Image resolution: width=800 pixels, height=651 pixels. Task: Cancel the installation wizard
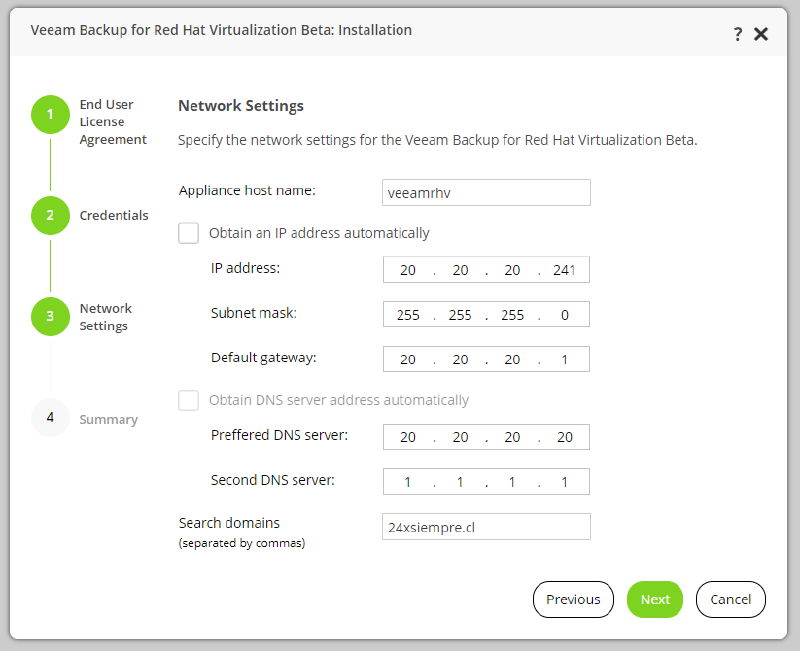[x=731, y=599]
